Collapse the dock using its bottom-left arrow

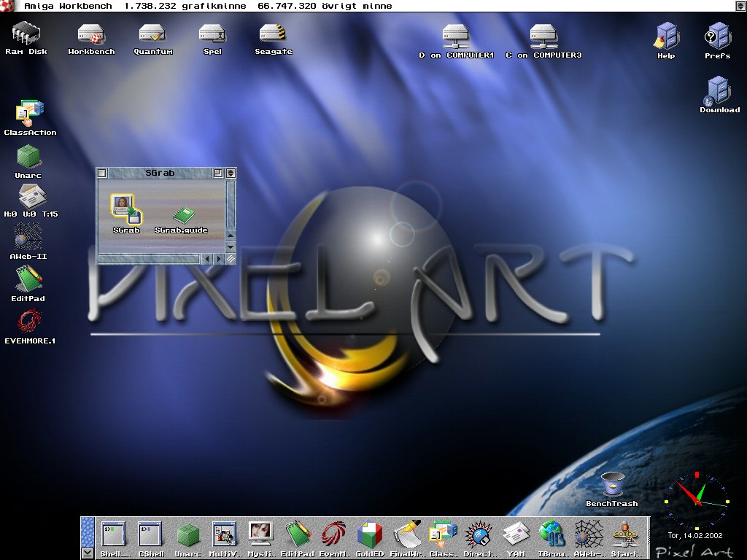(87, 553)
